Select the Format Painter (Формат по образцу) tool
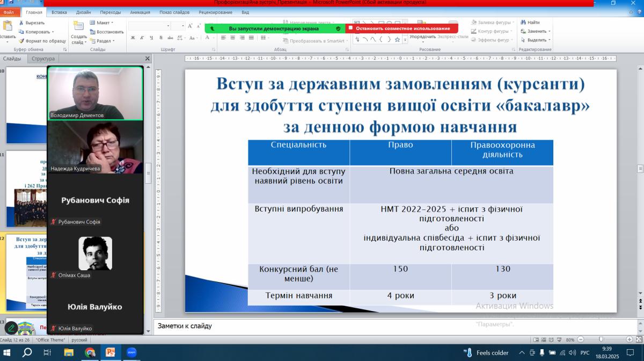This screenshot has height=361, width=644. click(x=21, y=41)
